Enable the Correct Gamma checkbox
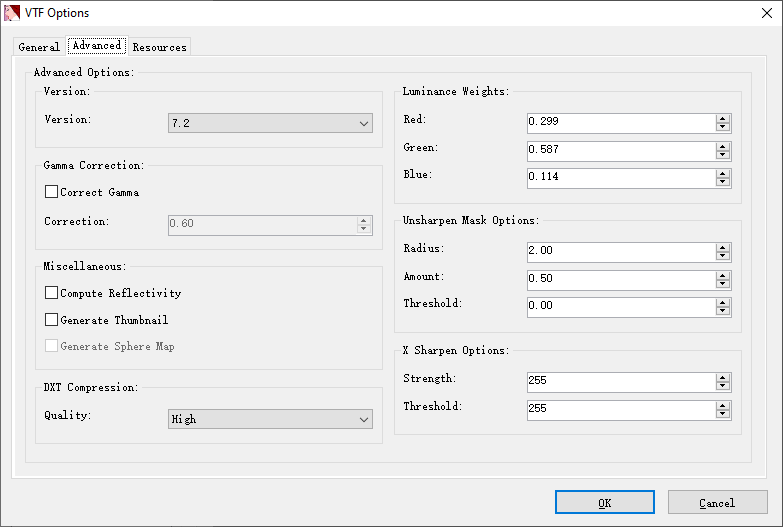The width and height of the screenshot is (783, 527). point(52,192)
